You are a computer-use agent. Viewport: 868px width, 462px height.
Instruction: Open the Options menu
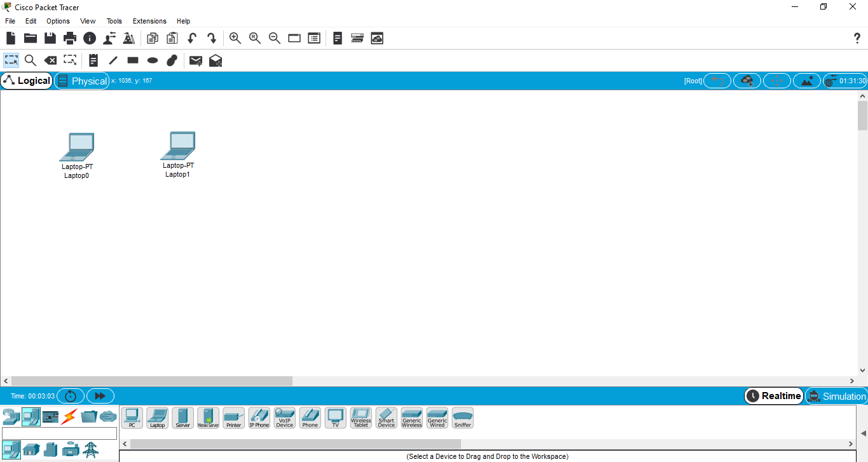[x=58, y=21]
